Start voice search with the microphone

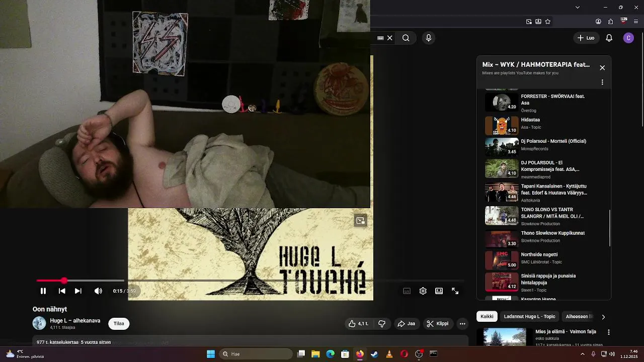pos(429,38)
